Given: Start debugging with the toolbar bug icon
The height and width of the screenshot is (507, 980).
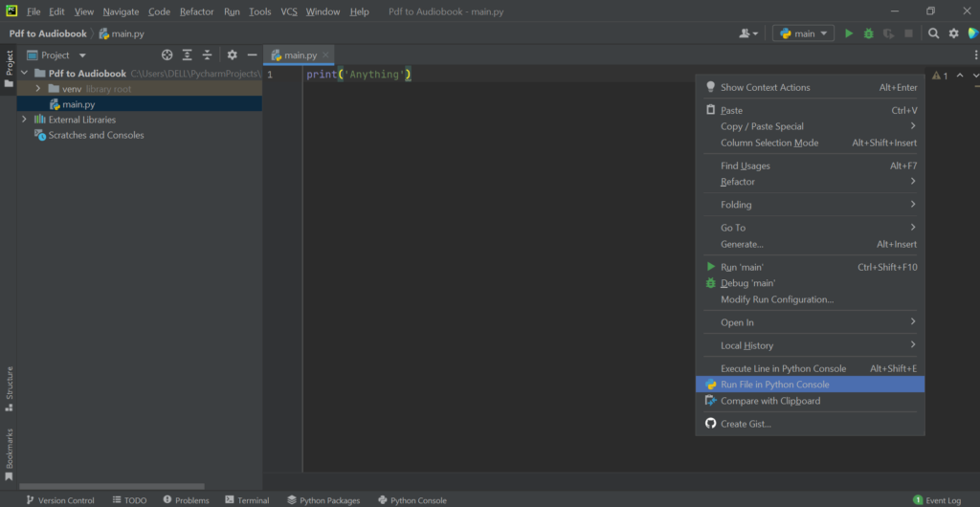Looking at the screenshot, I should point(869,33).
